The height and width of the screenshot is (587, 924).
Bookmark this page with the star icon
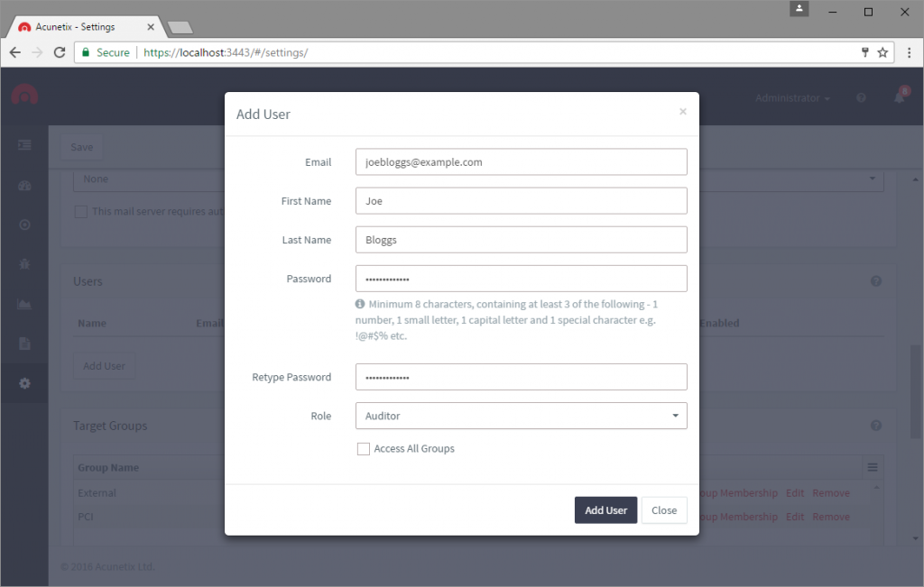[882, 52]
